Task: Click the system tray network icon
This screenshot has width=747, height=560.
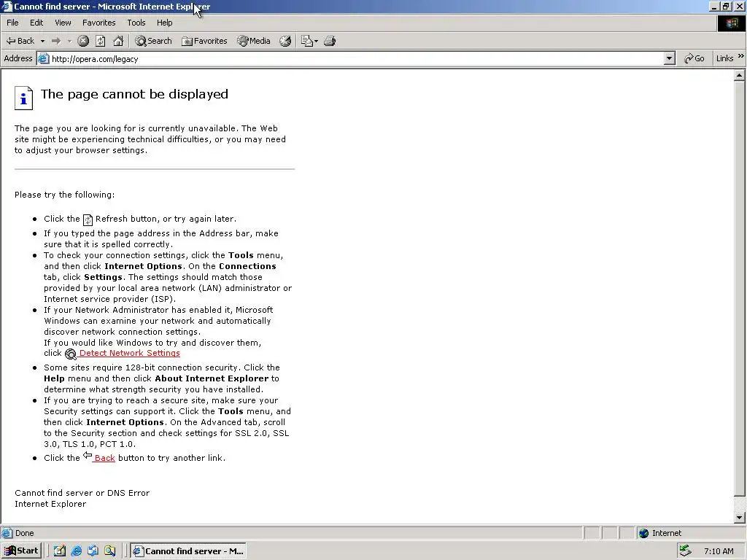Action: coord(685,551)
